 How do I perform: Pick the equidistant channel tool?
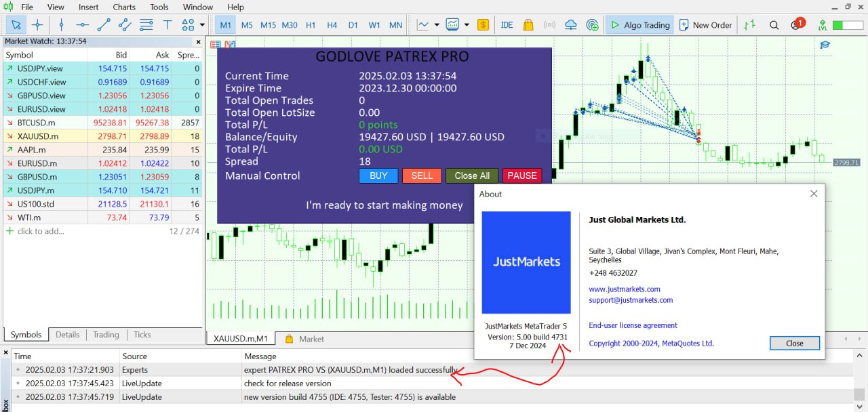point(125,25)
